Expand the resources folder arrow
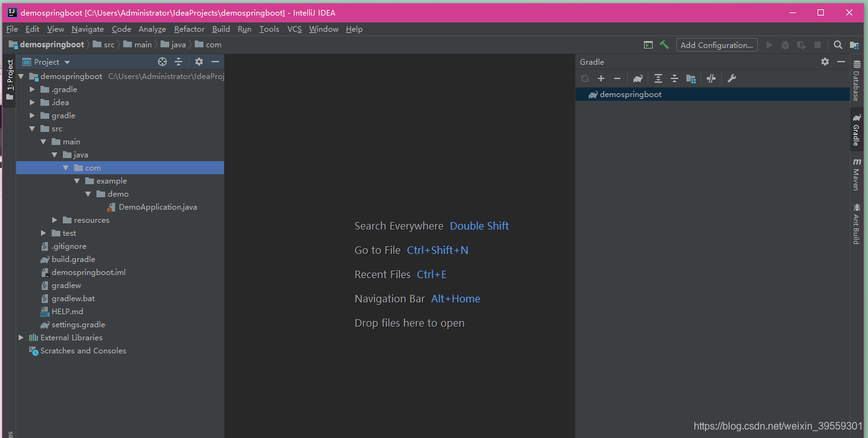868x438 pixels. (55, 220)
